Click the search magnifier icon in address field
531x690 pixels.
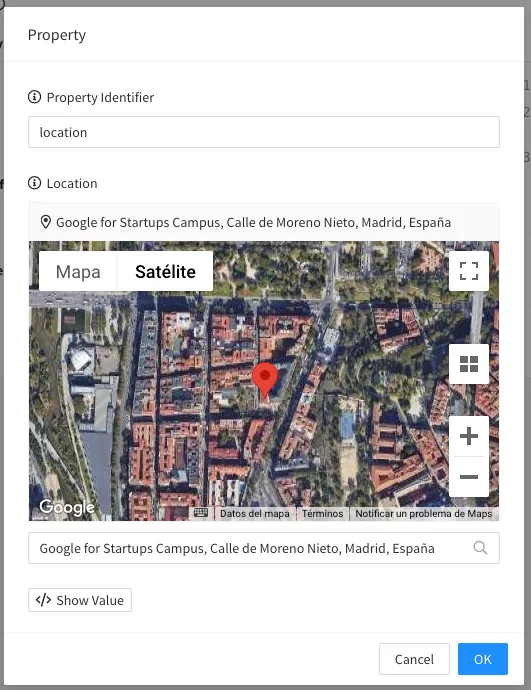pyautogui.click(x=480, y=548)
